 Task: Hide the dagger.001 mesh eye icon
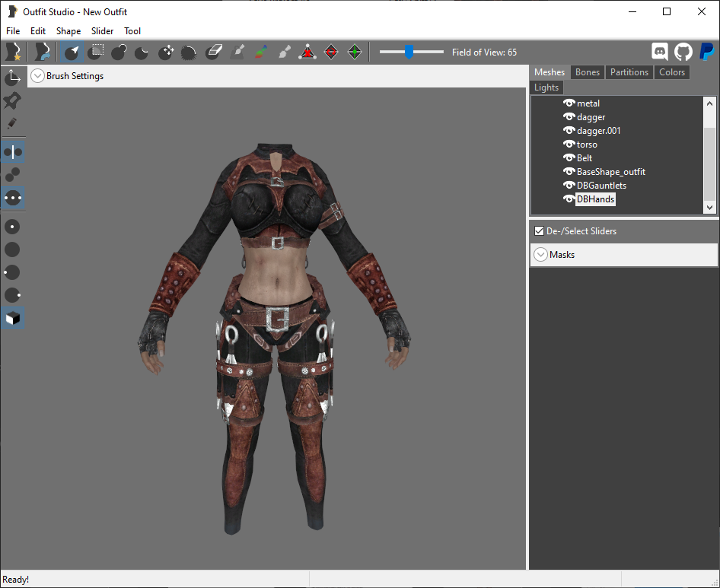(x=569, y=131)
